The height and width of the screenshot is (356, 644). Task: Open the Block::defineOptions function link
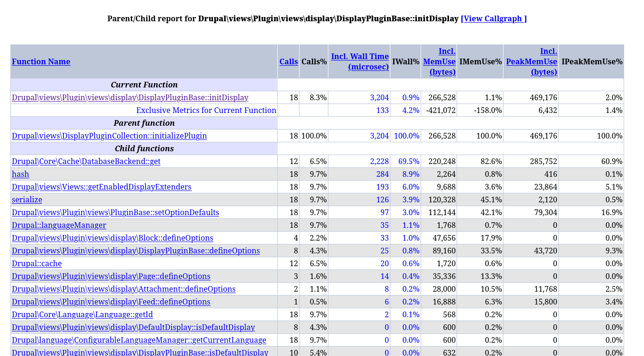113,238
